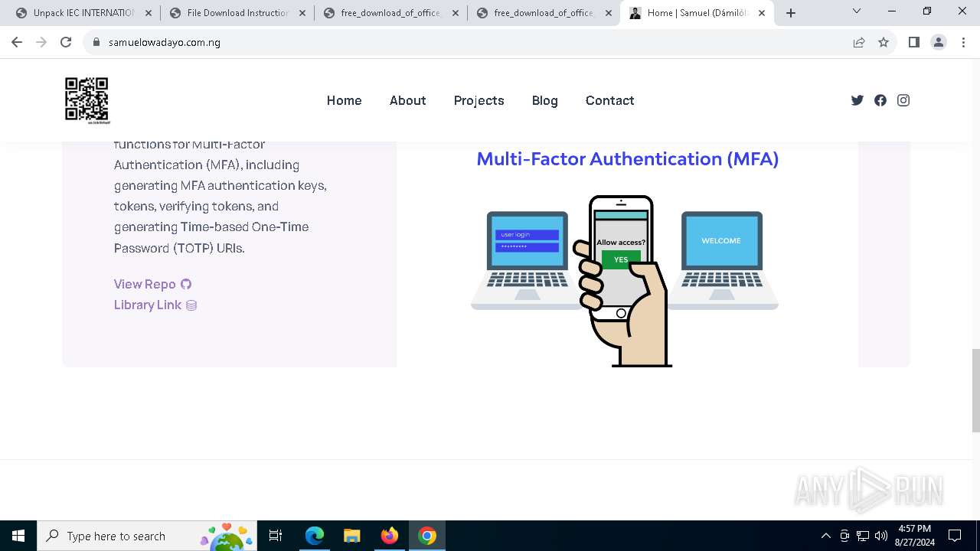
Task: Open the Contact nav item
Action: coord(609,100)
